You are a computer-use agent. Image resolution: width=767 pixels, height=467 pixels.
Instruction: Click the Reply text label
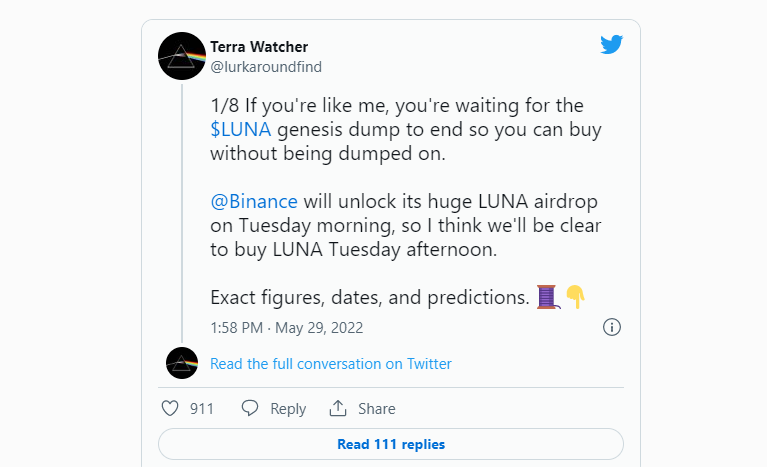click(288, 409)
